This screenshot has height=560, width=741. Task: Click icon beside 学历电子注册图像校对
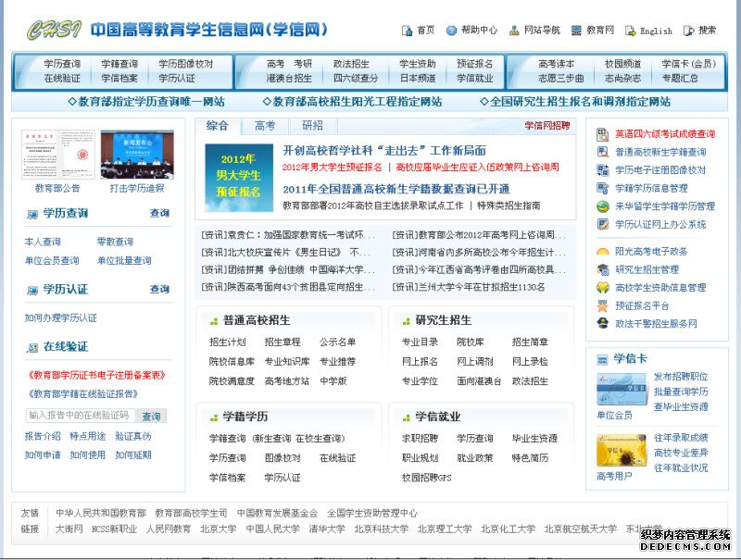coord(603,170)
